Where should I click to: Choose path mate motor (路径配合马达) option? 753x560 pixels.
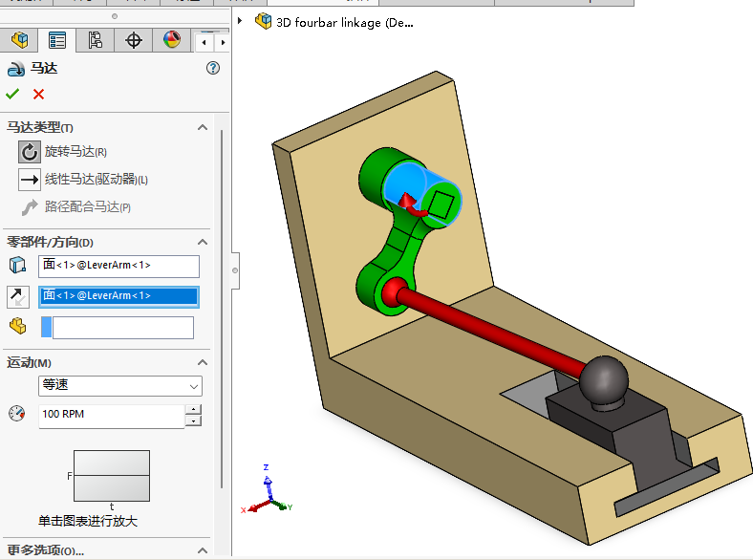[30, 206]
